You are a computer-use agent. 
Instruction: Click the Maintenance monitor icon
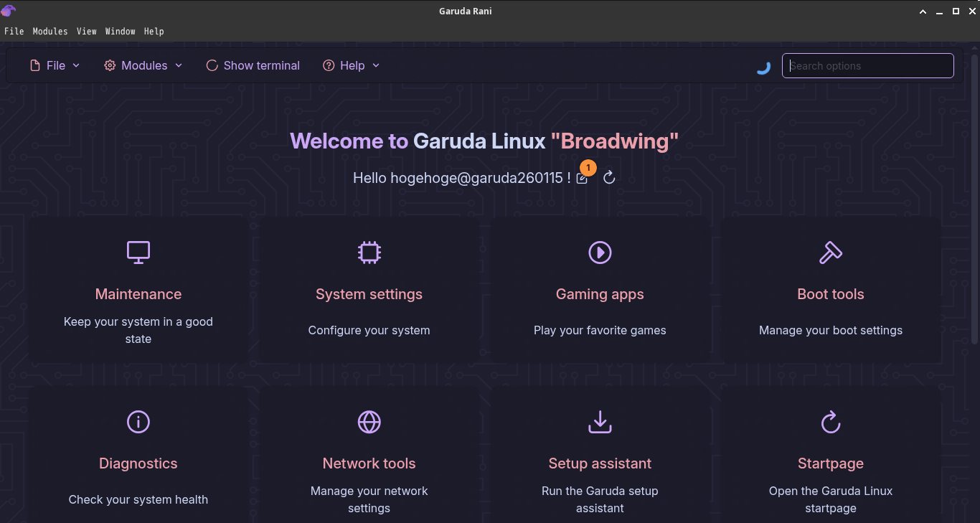point(138,253)
